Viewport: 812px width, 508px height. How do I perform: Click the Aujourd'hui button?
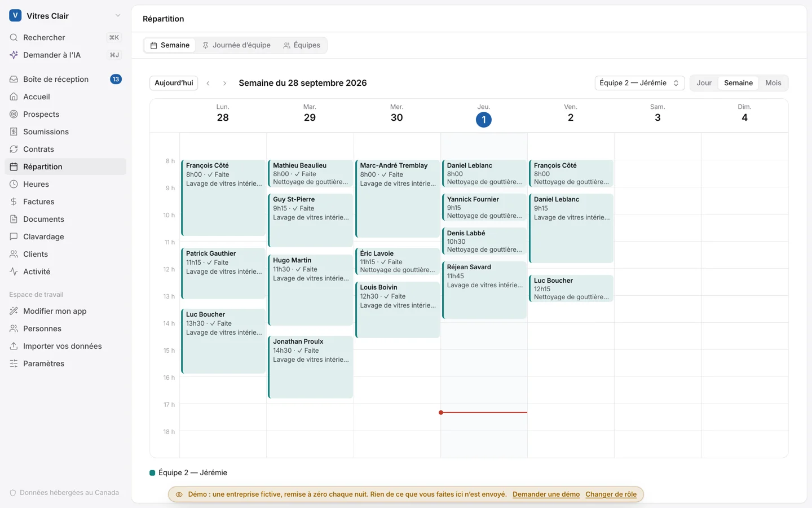174,83
